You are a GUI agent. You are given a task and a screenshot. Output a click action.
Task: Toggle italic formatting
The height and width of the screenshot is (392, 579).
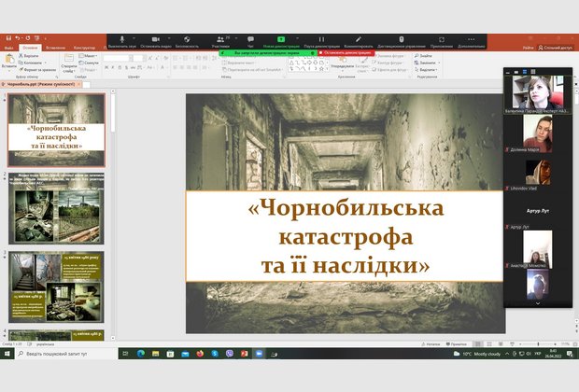click(x=113, y=67)
